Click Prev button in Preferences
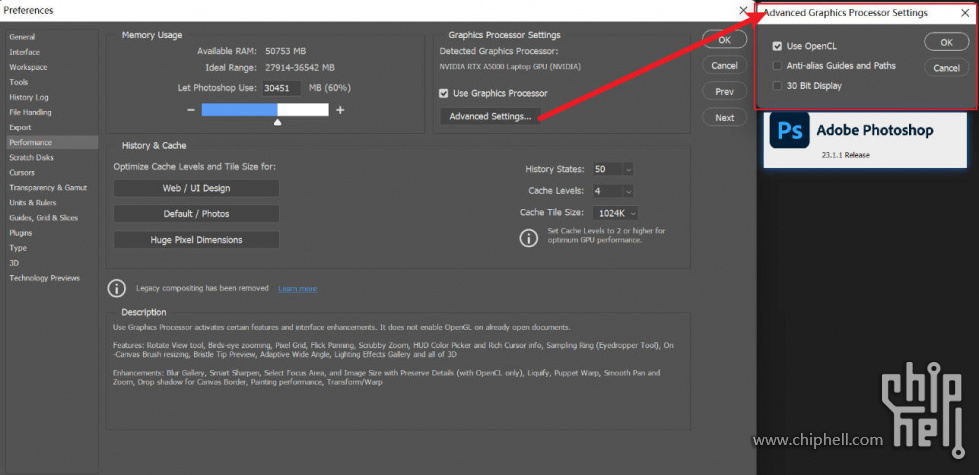 pos(724,92)
